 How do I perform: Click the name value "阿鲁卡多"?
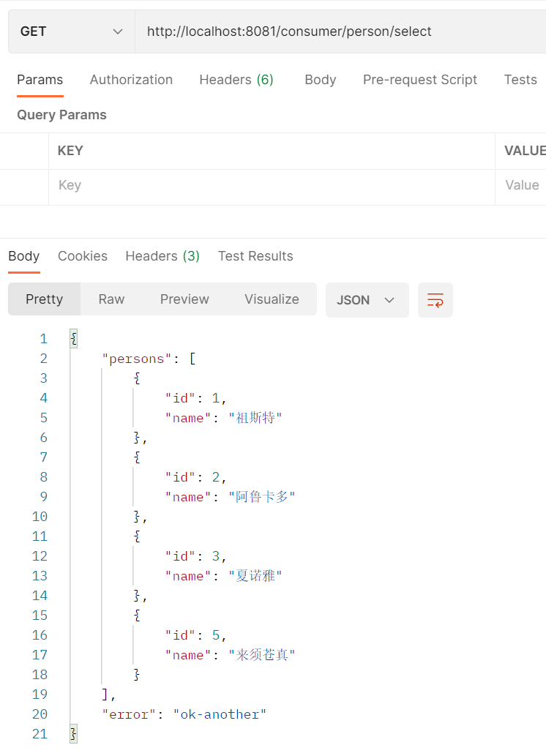[x=262, y=497]
